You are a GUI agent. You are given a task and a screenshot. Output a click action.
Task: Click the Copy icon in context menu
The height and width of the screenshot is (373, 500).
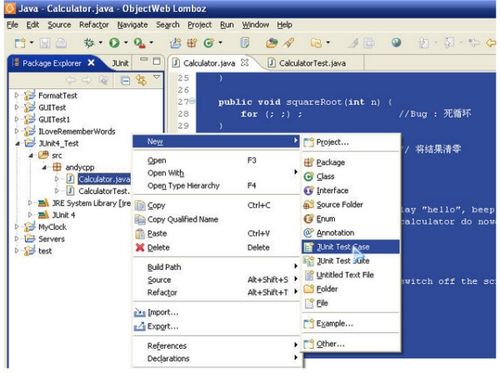tap(140, 205)
